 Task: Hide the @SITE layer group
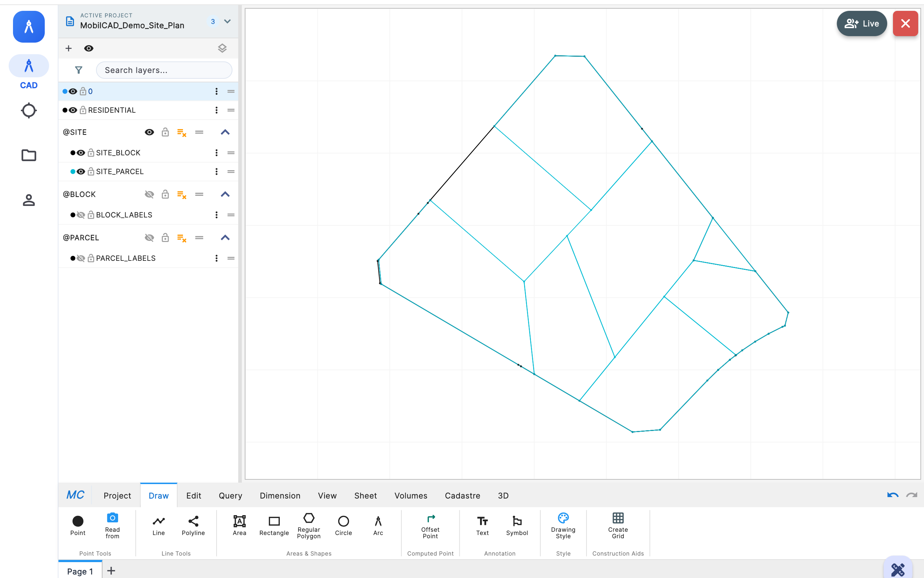coord(149,132)
